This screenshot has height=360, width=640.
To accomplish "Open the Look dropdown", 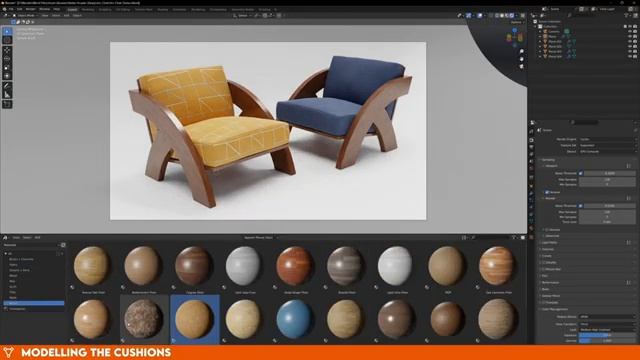I will (x=607, y=329).
